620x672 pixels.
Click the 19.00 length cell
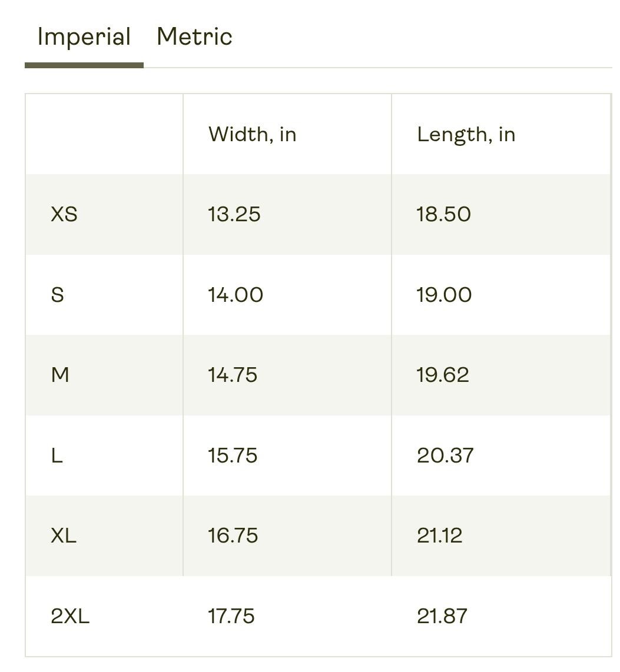pos(444,295)
